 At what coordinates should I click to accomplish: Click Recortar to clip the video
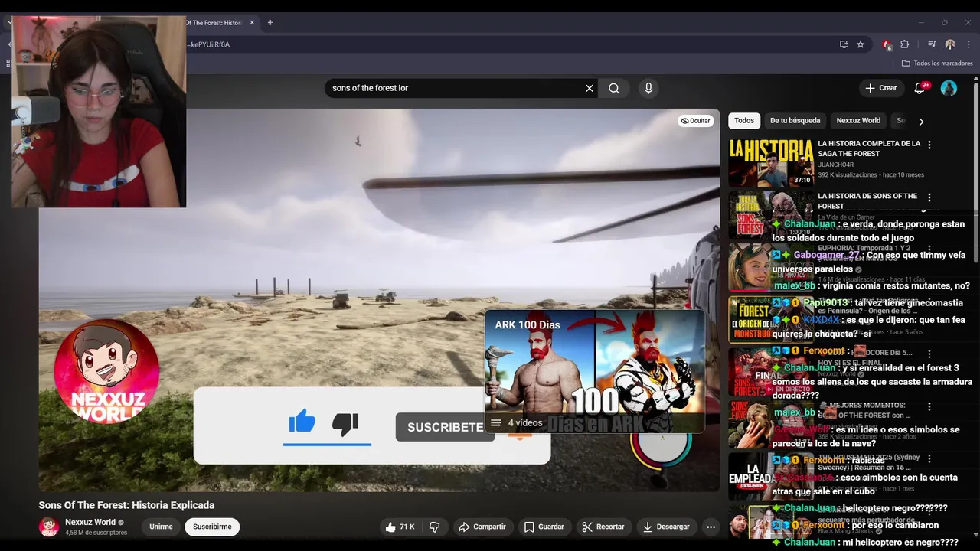coord(603,527)
